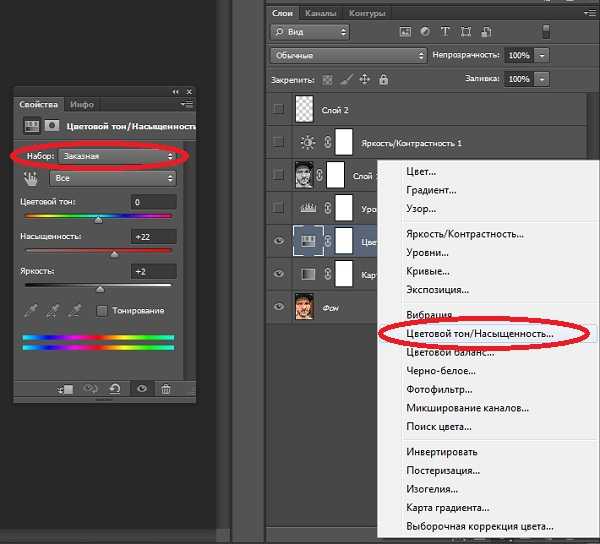The width and height of the screenshot is (600, 544).
Task: Click smart object filter icon
Action: 486,32
